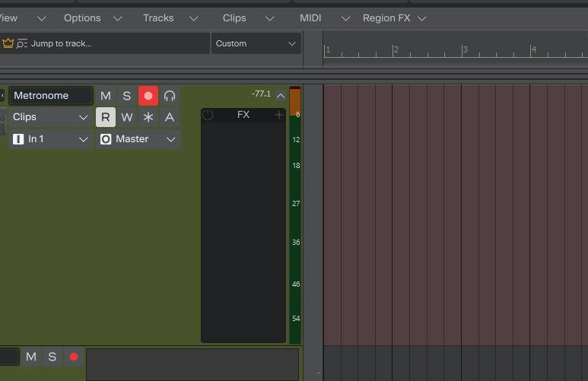Disarm recording on the Metronome track
This screenshot has height=381, width=588.
tap(148, 96)
